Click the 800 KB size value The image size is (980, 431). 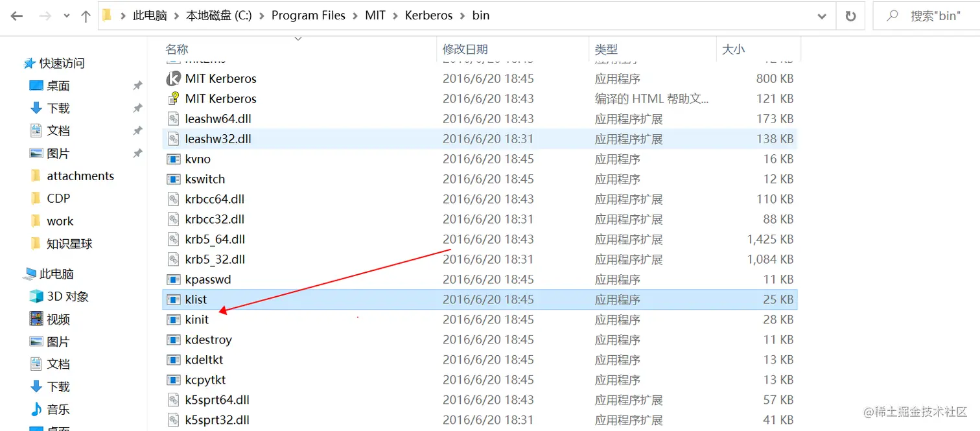[x=775, y=78]
